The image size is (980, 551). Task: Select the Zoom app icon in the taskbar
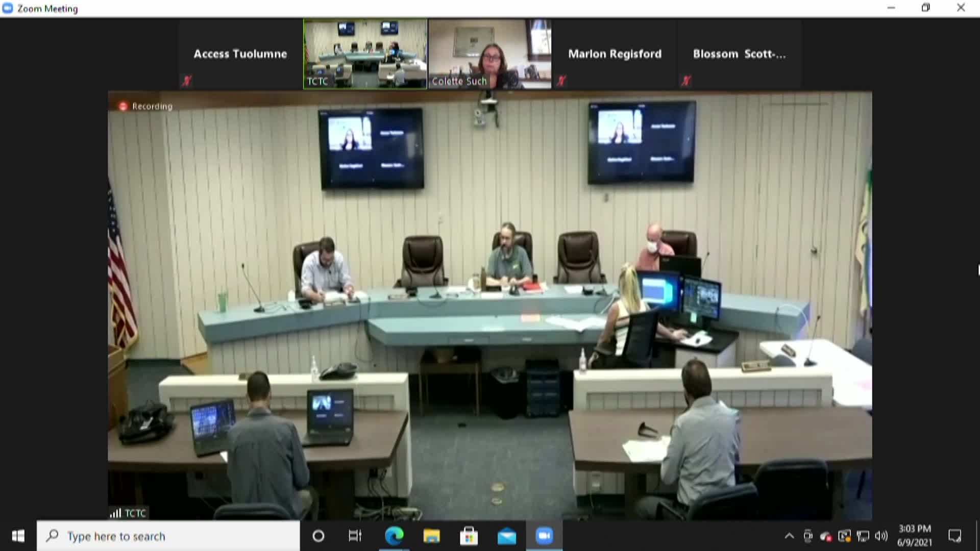(x=544, y=536)
